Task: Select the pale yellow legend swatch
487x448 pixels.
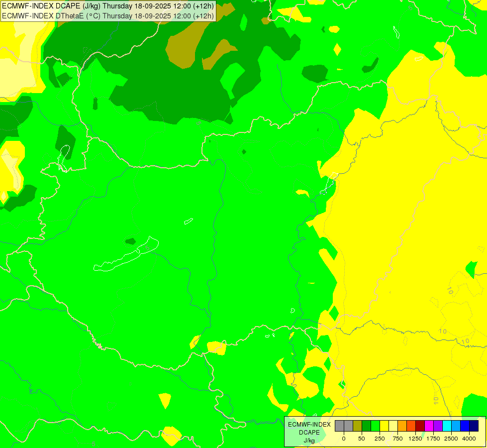Action: pos(393,426)
